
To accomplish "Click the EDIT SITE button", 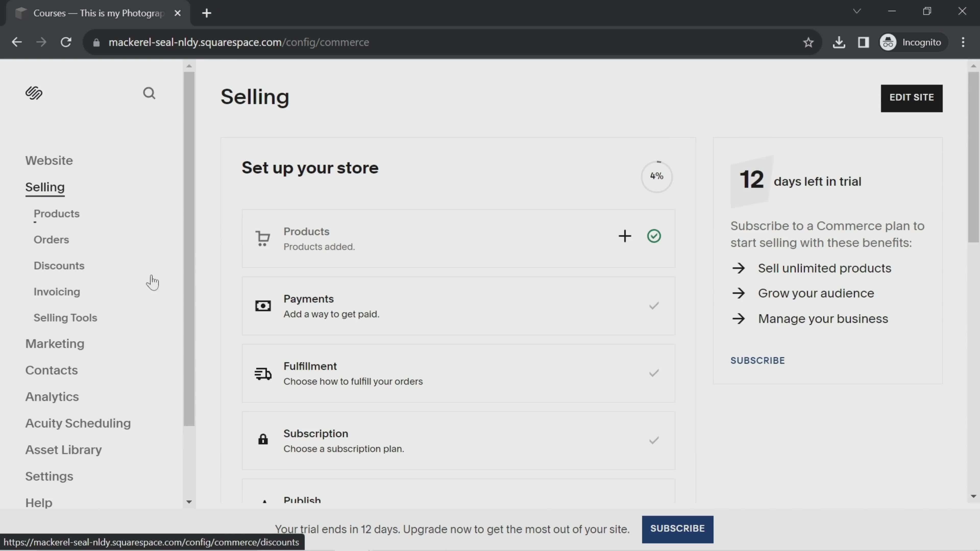I will click(912, 98).
